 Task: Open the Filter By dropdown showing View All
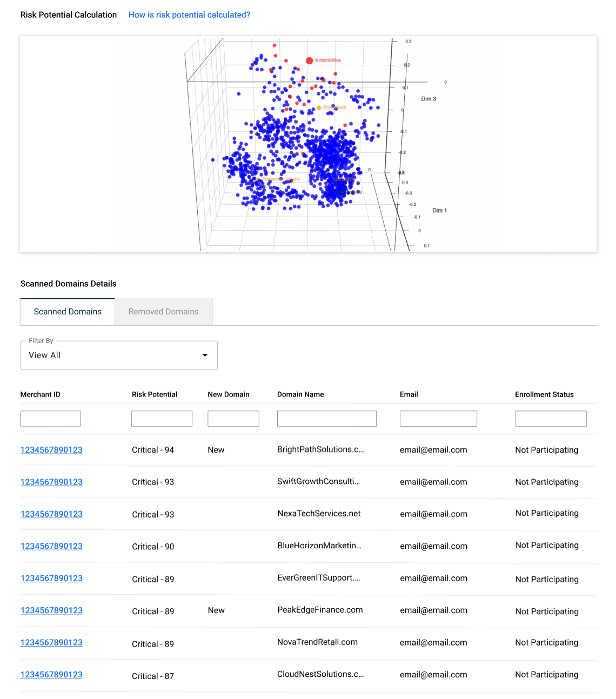pos(119,355)
